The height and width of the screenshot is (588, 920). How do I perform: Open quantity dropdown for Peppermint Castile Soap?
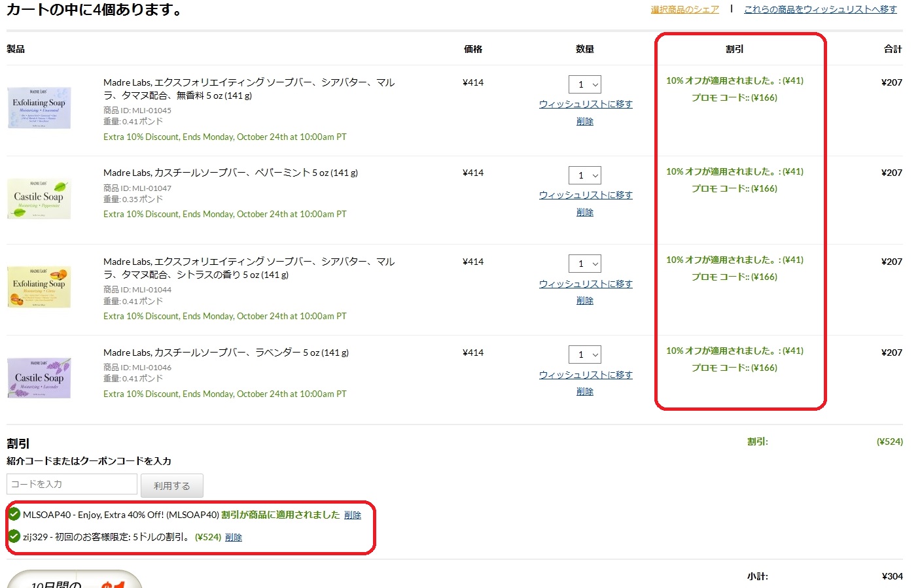click(x=585, y=175)
